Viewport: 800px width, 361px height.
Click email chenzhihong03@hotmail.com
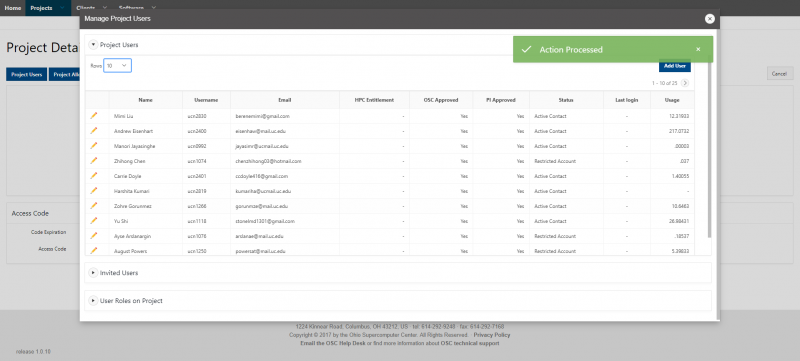click(x=268, y=161)
